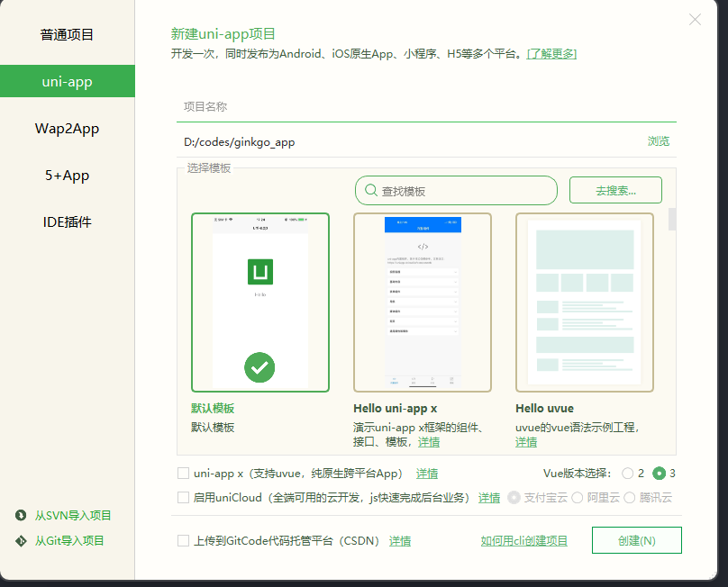Click 从Git导入项目 link
The image size is (728, 587).
coord(69,540)
